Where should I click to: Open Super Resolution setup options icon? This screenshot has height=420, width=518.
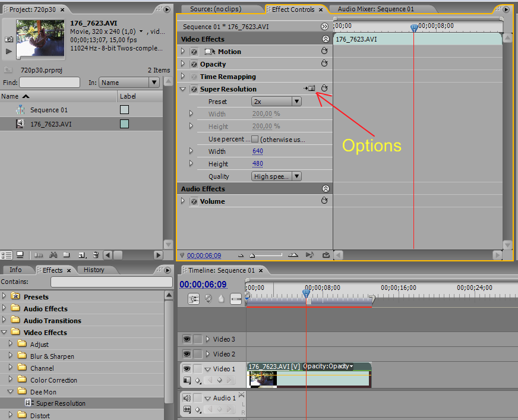[309, 89]
